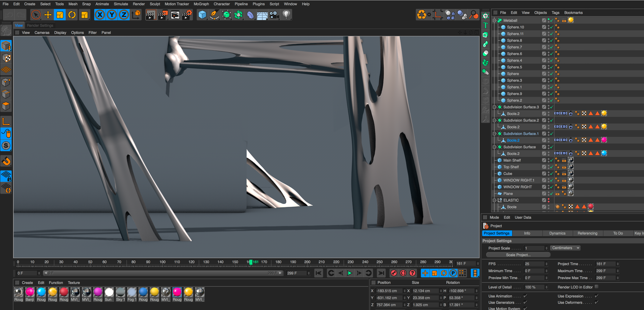Toggle Y axis lock
This screenshot has width=644, height=310.
tap(112, 15)
